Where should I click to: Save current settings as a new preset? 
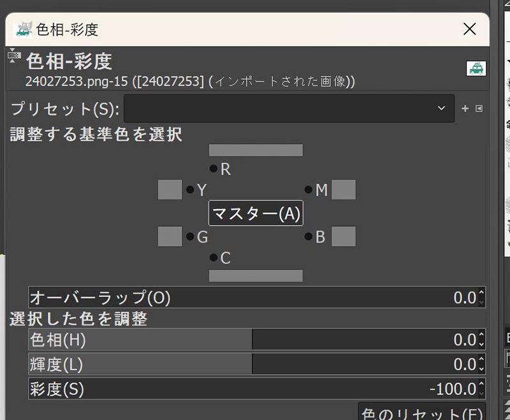click(465, 108)
